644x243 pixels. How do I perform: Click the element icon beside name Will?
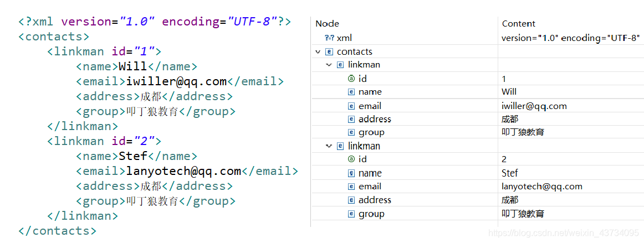[351, 92]
